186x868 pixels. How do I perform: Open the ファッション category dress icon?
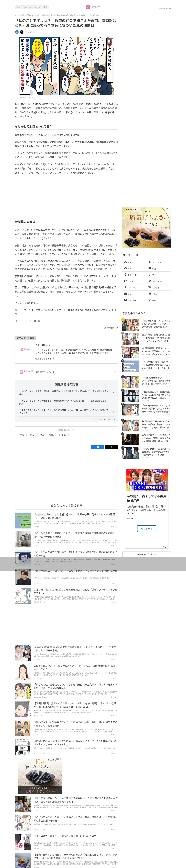150,262
